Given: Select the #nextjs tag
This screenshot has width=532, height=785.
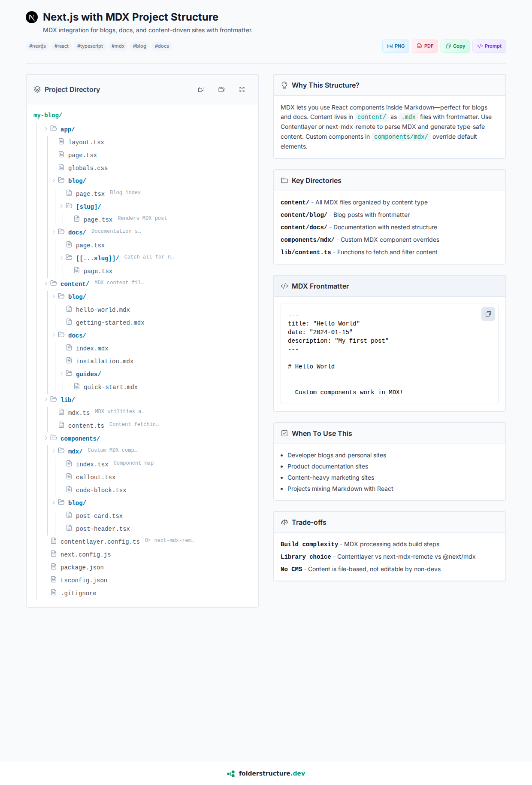Looking at the screenshot, I should point(37,46).
